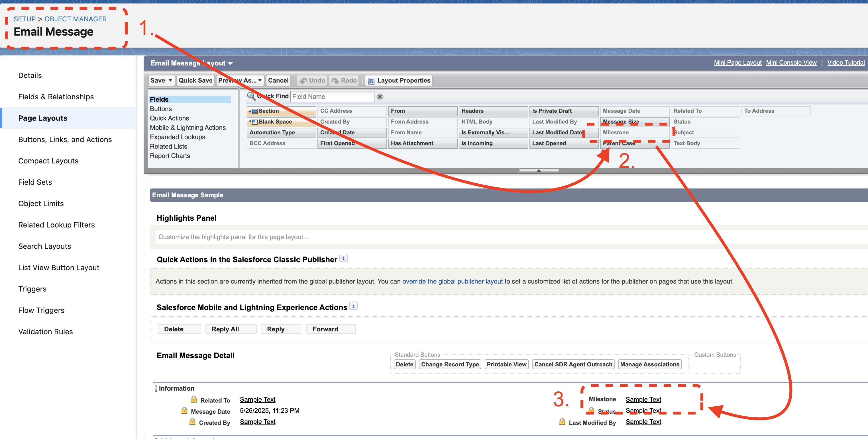Click the Undo arrow icon
The height and width of the screenshot is (439, 868).
(303, 81)
